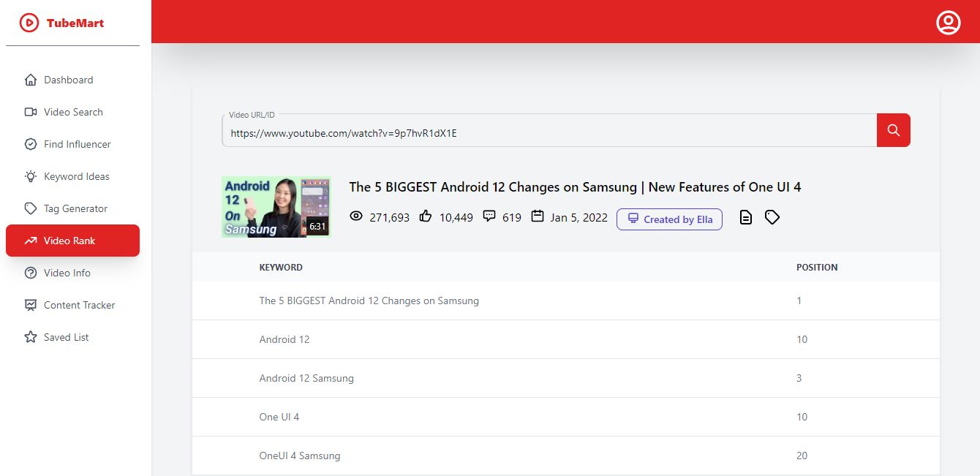Open the user account profile icon
Viewport: 980px width, 476px height.
point(949,23)
